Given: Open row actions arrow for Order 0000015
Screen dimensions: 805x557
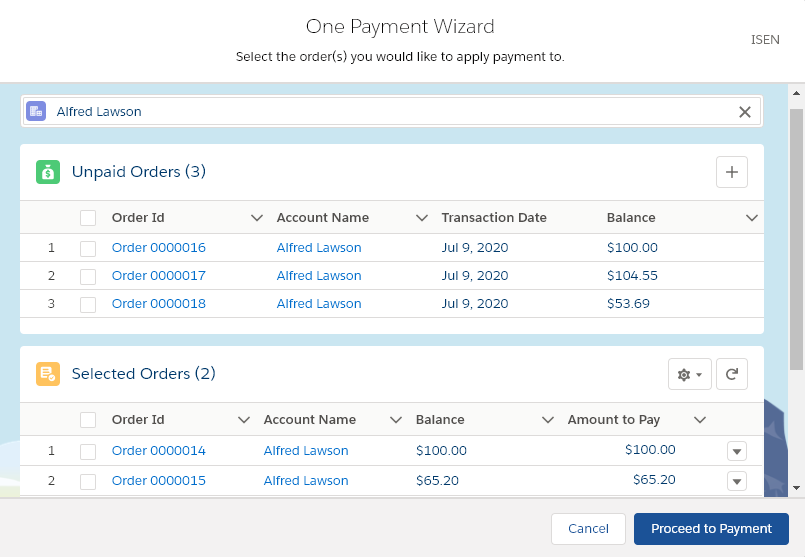Looking at the screenshot, I should pos(737,481).
